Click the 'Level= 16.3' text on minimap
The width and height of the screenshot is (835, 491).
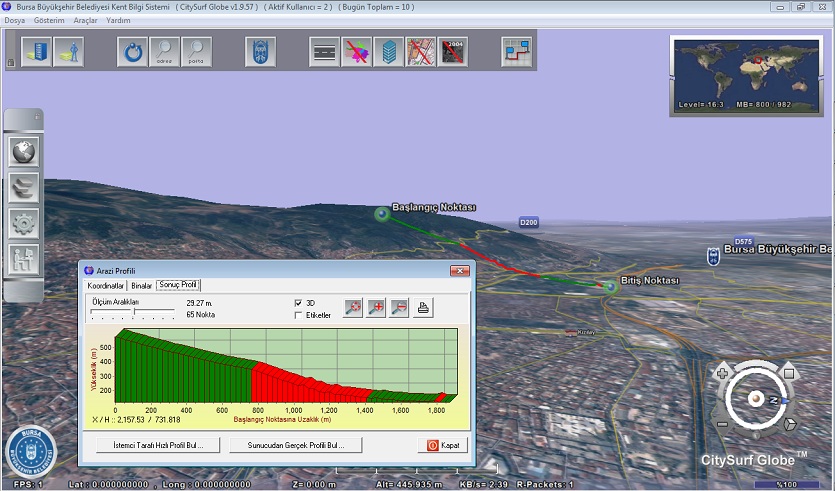click(701, 104)
